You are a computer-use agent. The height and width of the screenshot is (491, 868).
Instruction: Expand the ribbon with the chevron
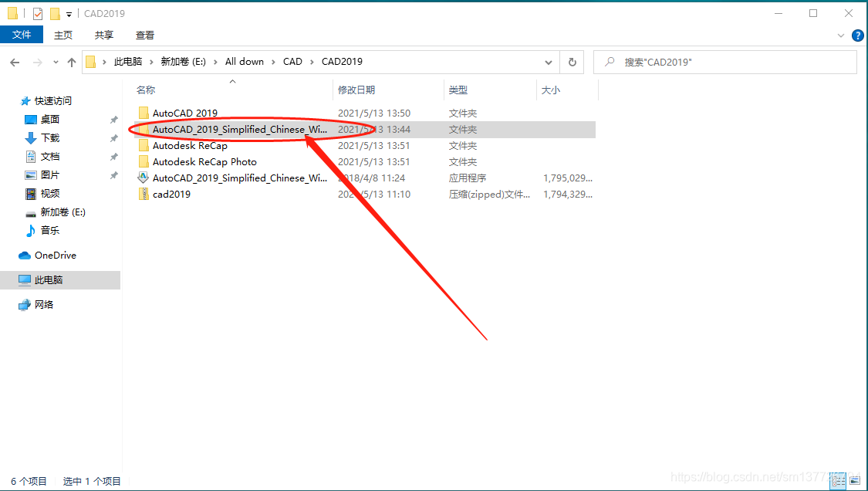coord(841,36)
